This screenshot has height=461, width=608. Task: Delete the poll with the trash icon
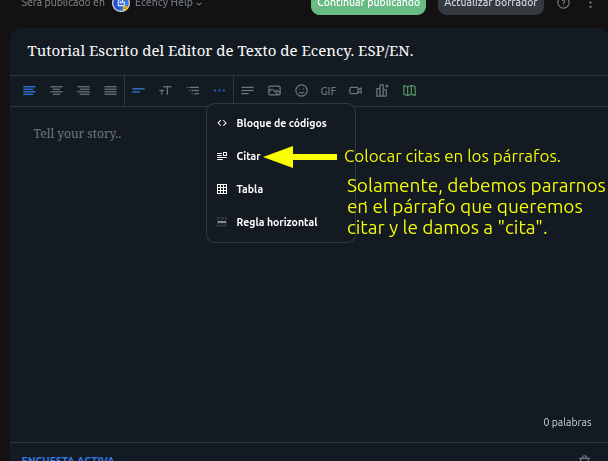click(584, 458)
